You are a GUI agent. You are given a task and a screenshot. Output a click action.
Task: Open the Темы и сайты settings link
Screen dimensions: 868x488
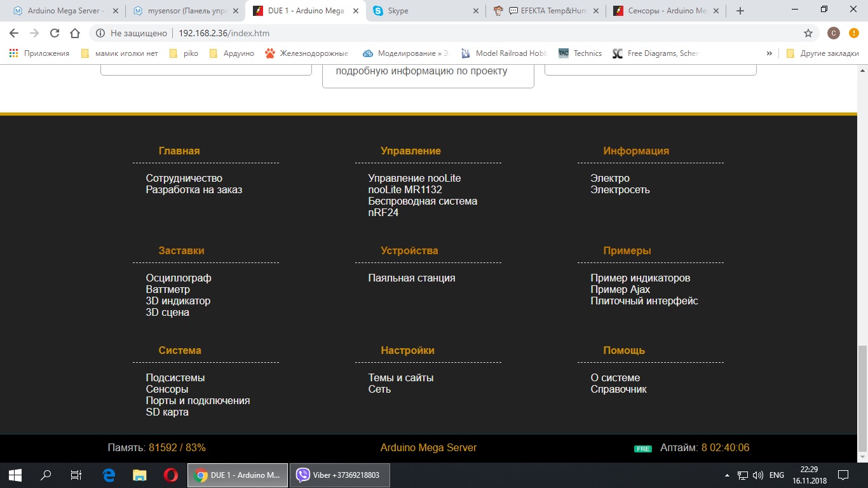[400, 378]
